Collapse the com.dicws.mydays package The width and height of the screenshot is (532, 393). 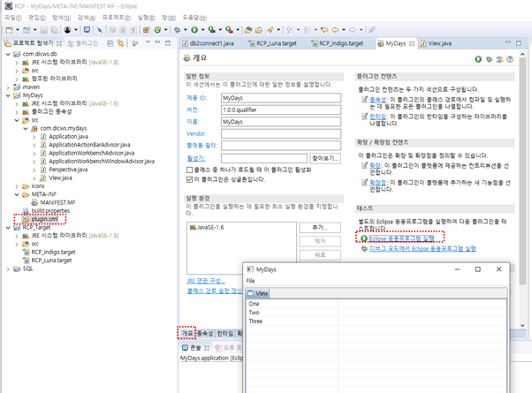click(26, 129)
